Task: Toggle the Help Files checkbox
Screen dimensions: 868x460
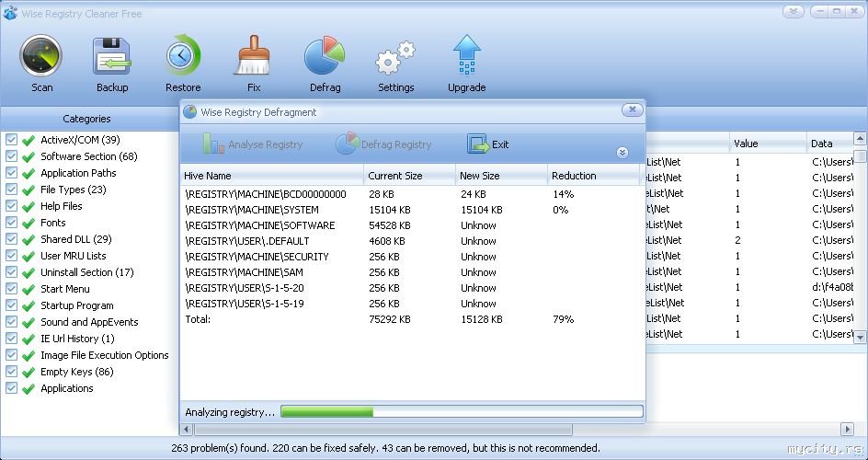Action: pyautogui.click(x=11, y=206)
